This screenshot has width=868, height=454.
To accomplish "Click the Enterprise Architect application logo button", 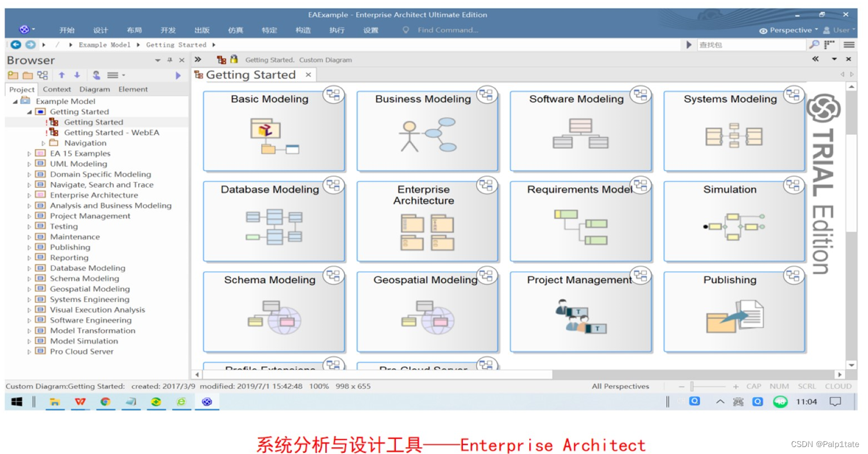I will (25, 29).
